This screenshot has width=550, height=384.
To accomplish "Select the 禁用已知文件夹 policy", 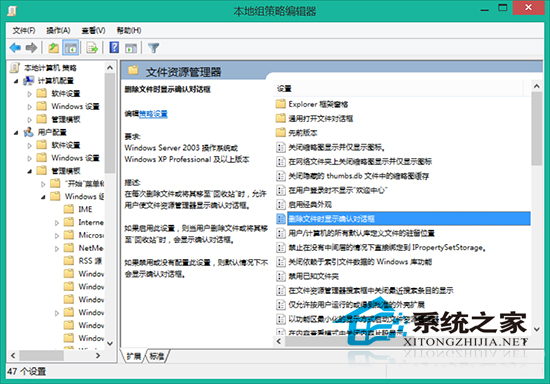I will pyautogui.click(x=308, y=276).
